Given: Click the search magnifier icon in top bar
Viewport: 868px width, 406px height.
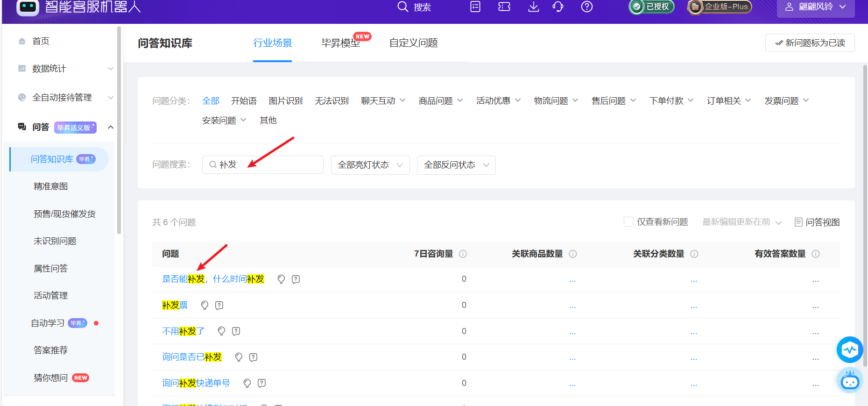Looking at the screenshot, I should coord(402,7).
